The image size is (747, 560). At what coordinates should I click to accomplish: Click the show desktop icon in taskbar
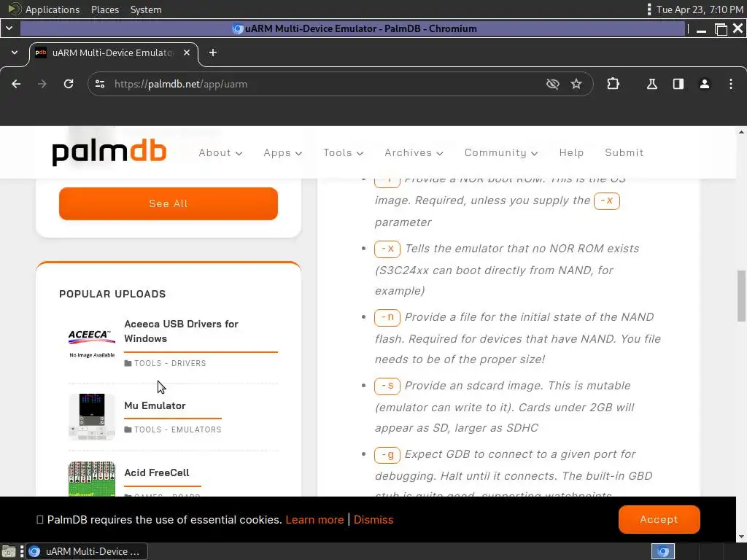pos(9,551)
